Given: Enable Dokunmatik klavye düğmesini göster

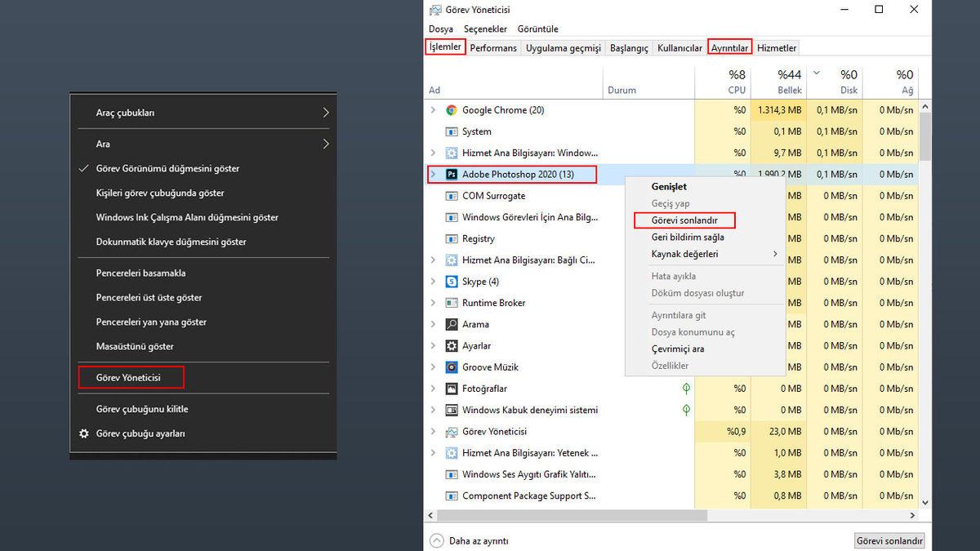Looking at the screenshot, I should tap(171, 242).
